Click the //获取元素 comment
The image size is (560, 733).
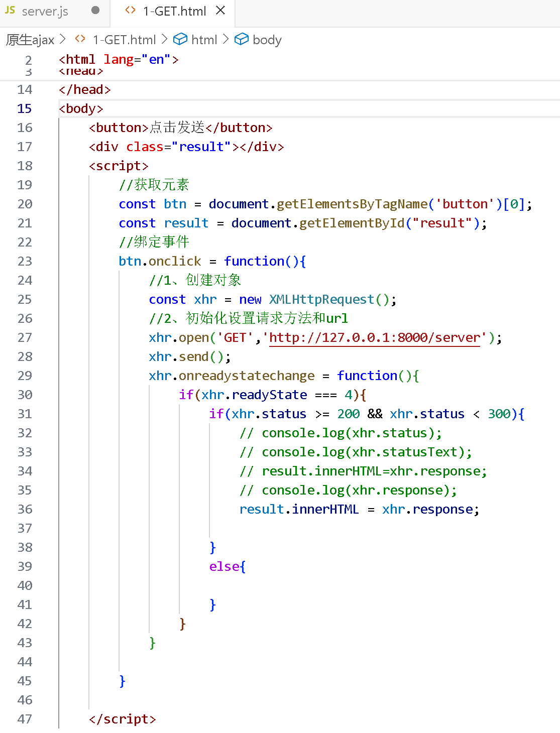[154, 185]
